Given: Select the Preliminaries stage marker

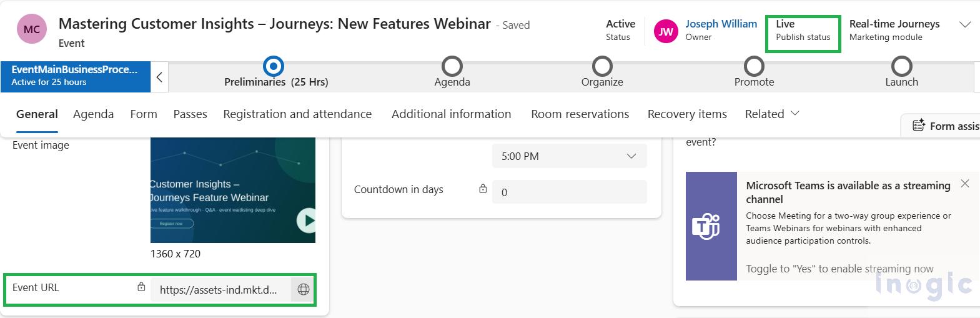Looking at the screenshot, I should [x=274, y=66].
